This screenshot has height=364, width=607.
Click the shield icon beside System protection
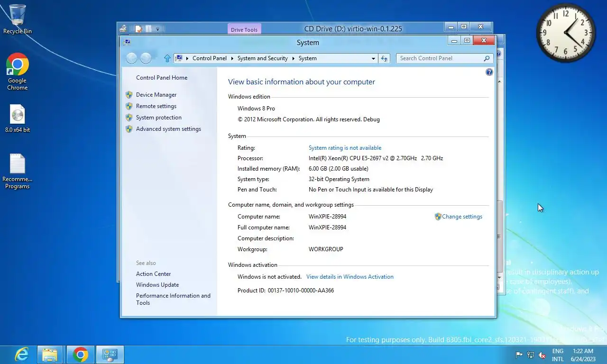(x=129, y=118)
